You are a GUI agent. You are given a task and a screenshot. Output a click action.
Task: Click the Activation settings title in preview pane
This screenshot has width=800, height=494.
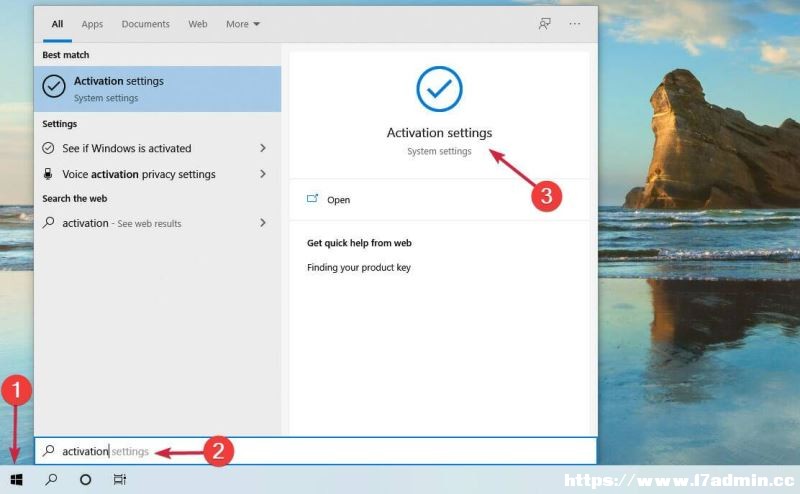(439, 133)
